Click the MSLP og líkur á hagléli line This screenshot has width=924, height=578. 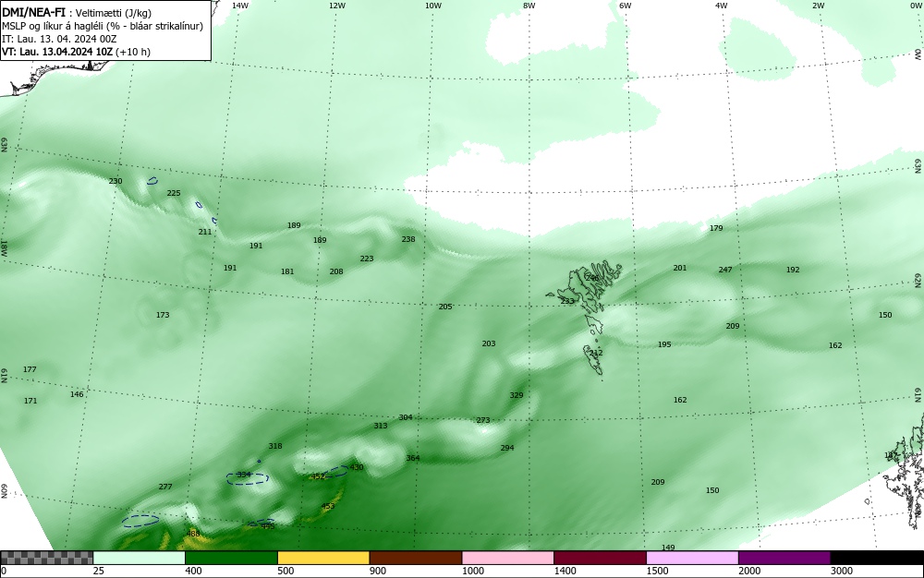pyautogui.click(x=103, y=26)
